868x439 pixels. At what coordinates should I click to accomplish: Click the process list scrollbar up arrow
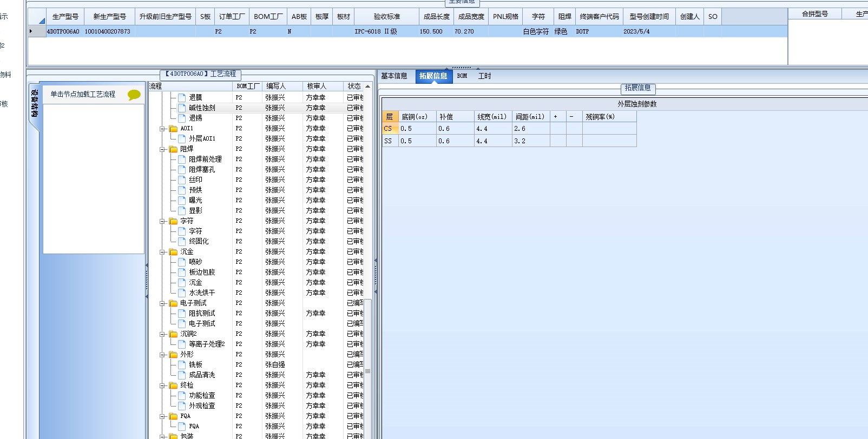point(368,87)
